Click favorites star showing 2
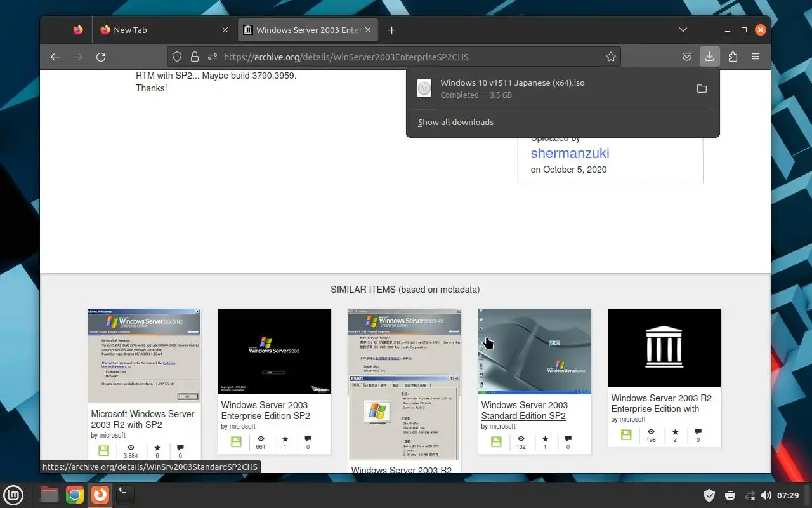812x508 pixels. 675,431
